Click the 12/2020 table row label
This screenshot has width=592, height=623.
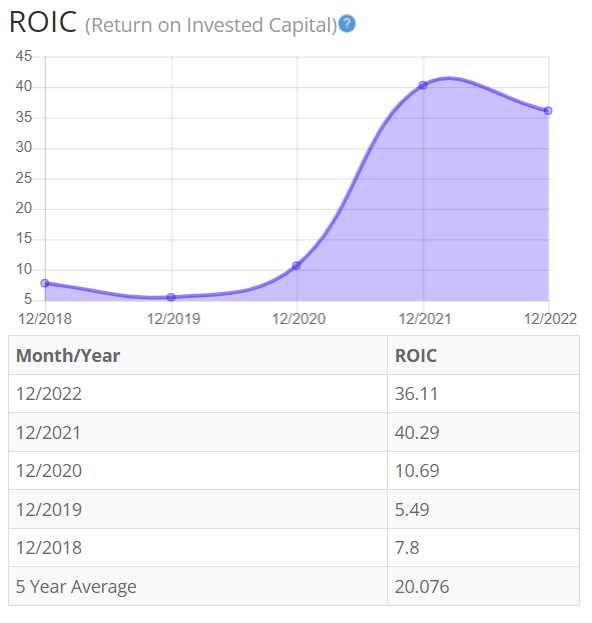49,471
